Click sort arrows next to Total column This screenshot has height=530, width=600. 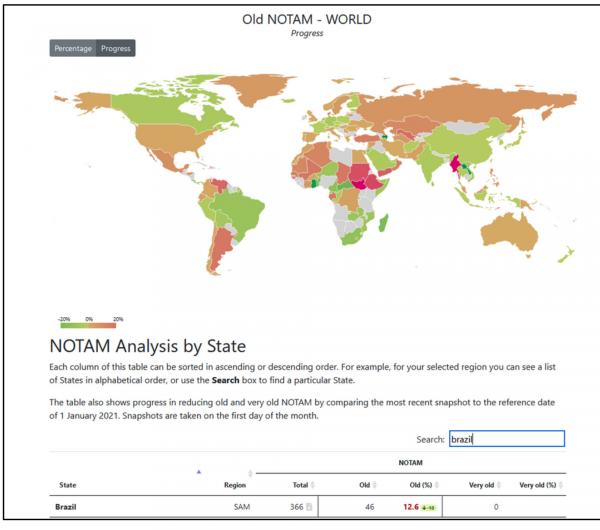(313, 485)
